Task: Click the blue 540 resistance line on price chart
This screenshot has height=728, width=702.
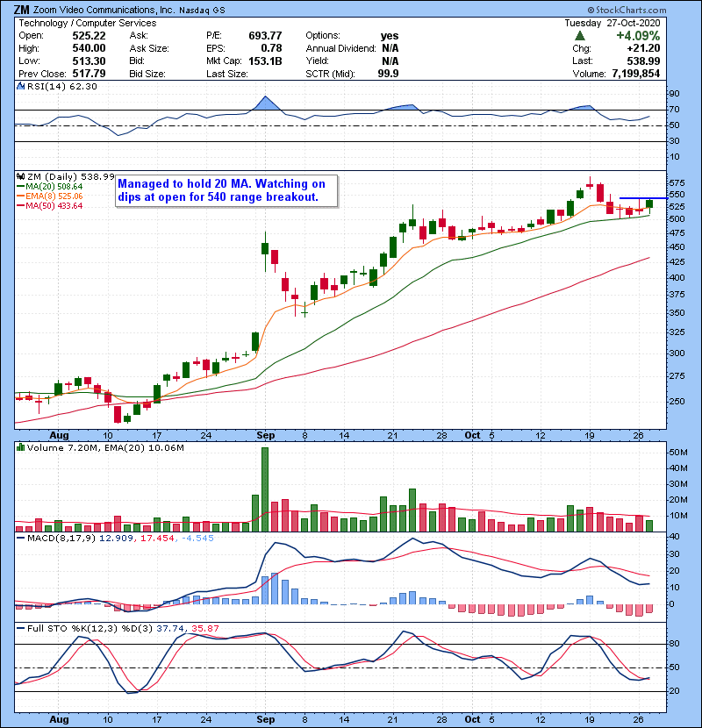Action: (x=643, y=198)
